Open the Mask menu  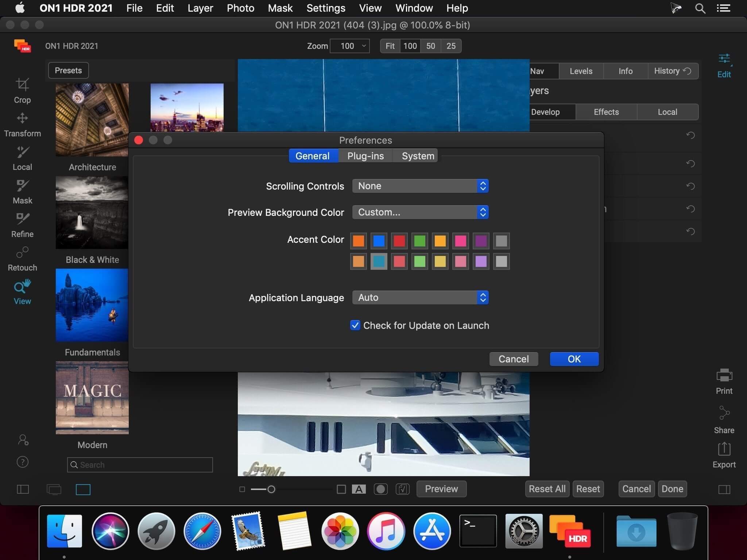pos(280,8)
